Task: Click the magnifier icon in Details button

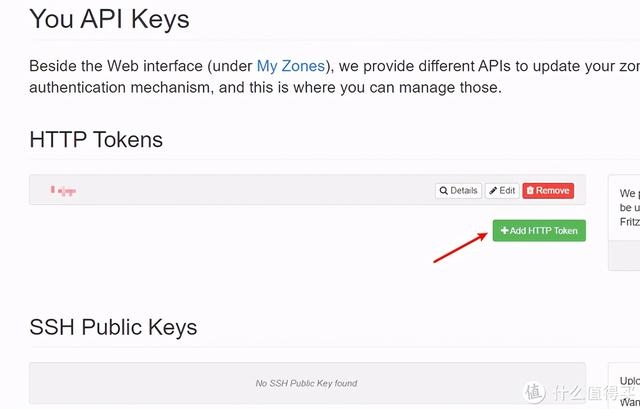Action: 444,191
